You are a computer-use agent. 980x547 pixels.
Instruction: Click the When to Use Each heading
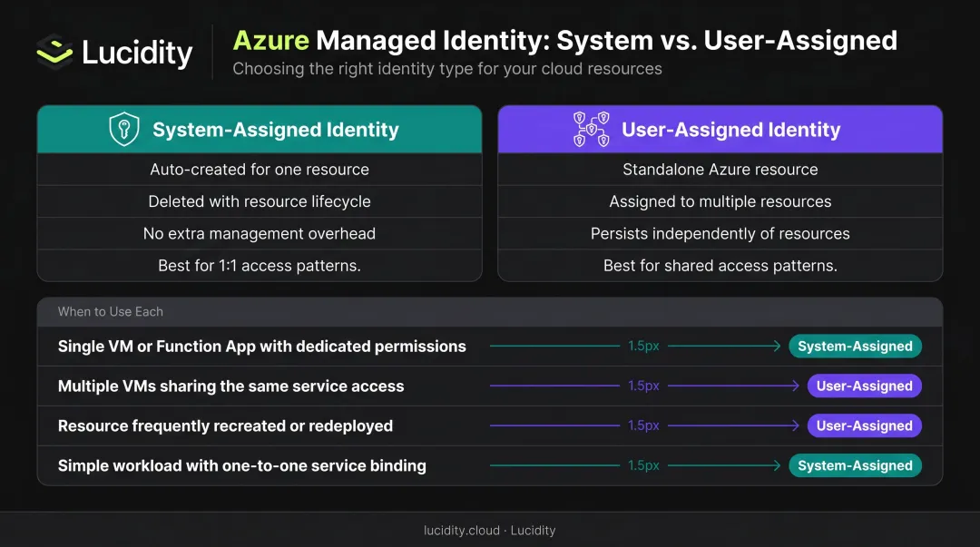pyautogui.click(x=111, y=311)
